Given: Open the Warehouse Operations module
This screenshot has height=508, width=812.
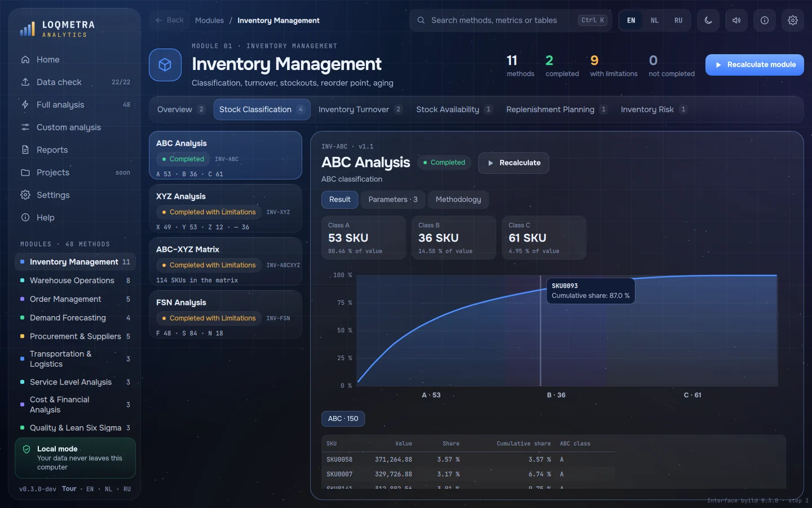Looking at the screenshot, I should pos(75,281).
